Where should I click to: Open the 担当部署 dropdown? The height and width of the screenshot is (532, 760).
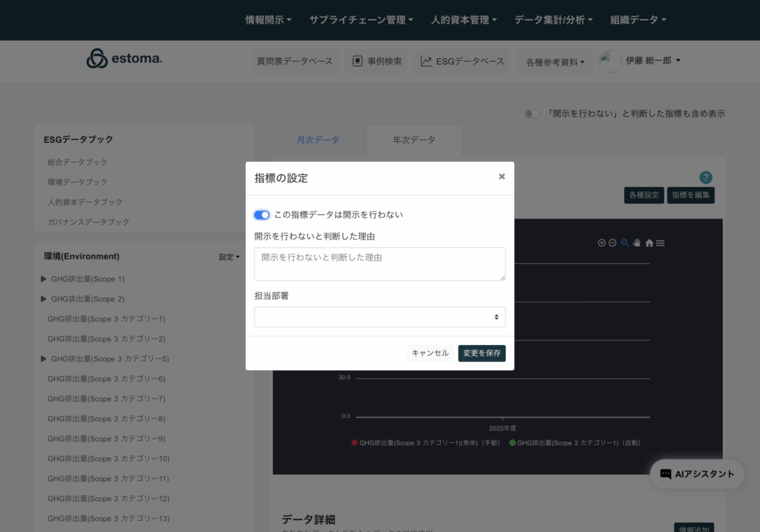pos(379,317)
